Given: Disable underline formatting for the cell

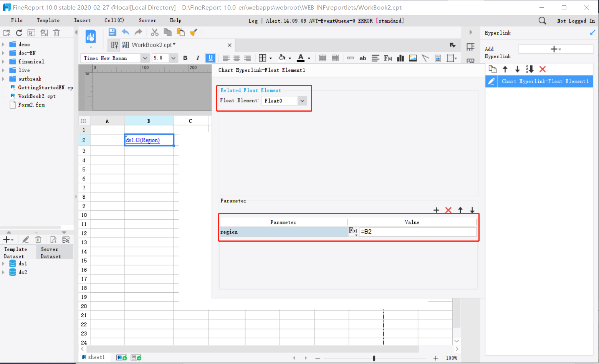Looking at the screenshot, I should coord(210,58).
